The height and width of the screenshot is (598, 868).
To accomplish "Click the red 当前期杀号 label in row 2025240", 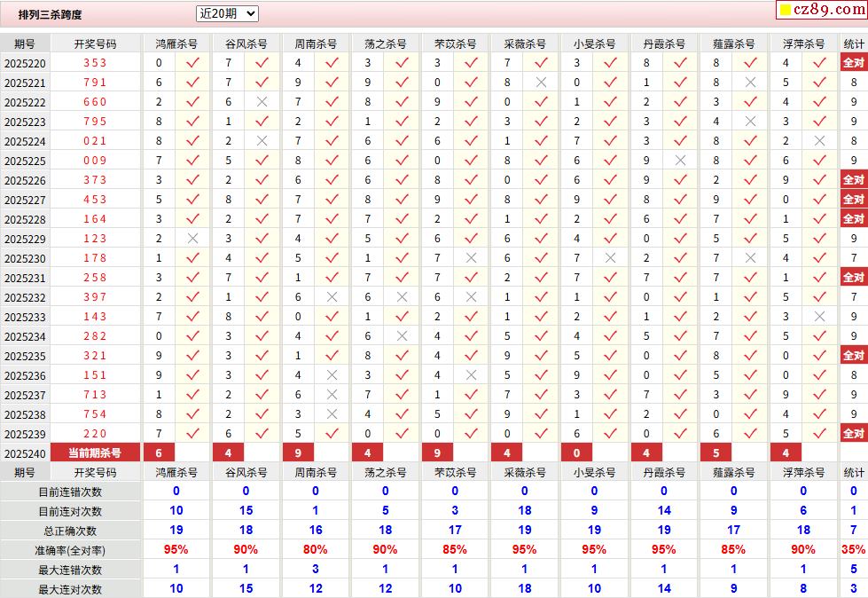I will (95, 452).
